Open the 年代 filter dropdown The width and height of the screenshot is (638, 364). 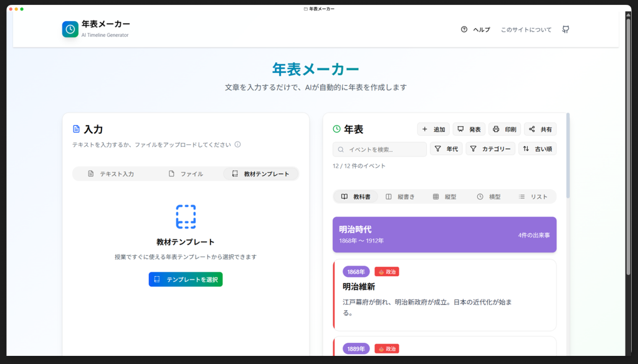pyautogui.click(x=445, y=149)
